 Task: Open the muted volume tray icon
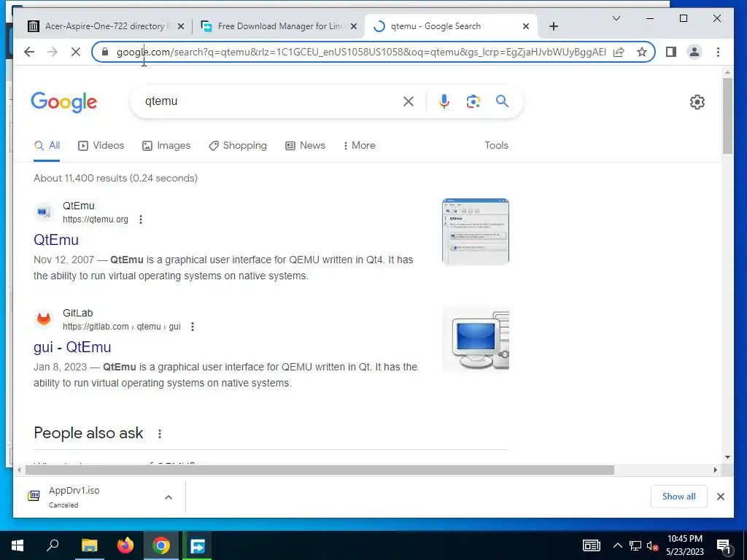click(x=652, y=545)
